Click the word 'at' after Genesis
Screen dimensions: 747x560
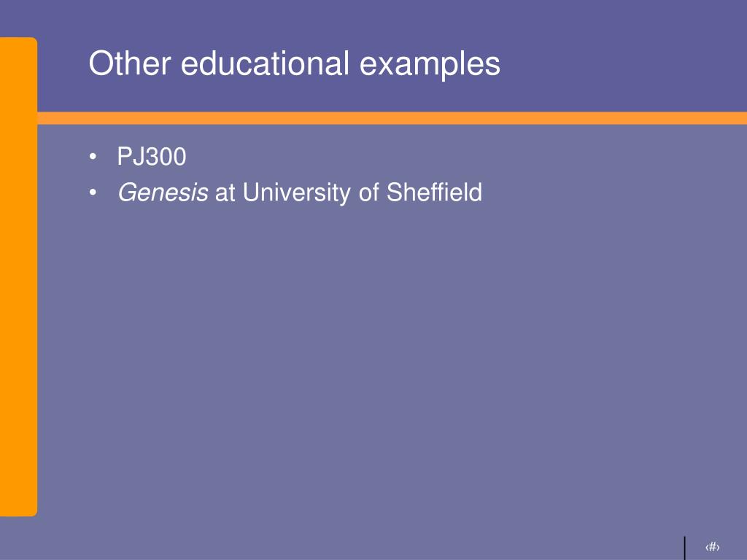click(225, 193)
